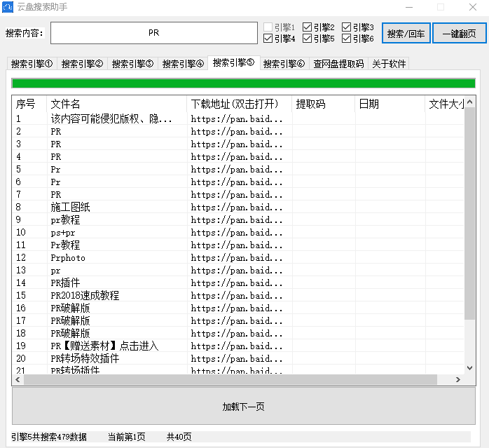Select row 1 该内容可能侵犯版权
489x448 pixels.
(x=238, y=118)
